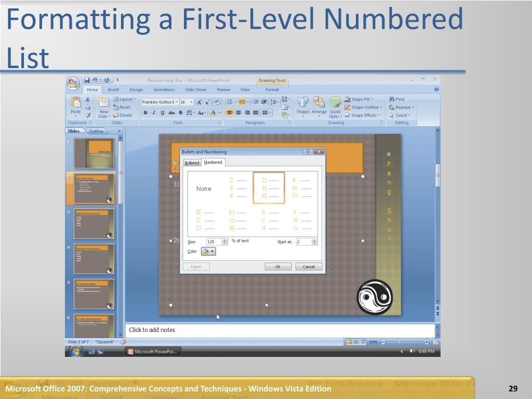Open the Insert ribbon tab
The image size is (532, 399).
[x=113, y=89]
